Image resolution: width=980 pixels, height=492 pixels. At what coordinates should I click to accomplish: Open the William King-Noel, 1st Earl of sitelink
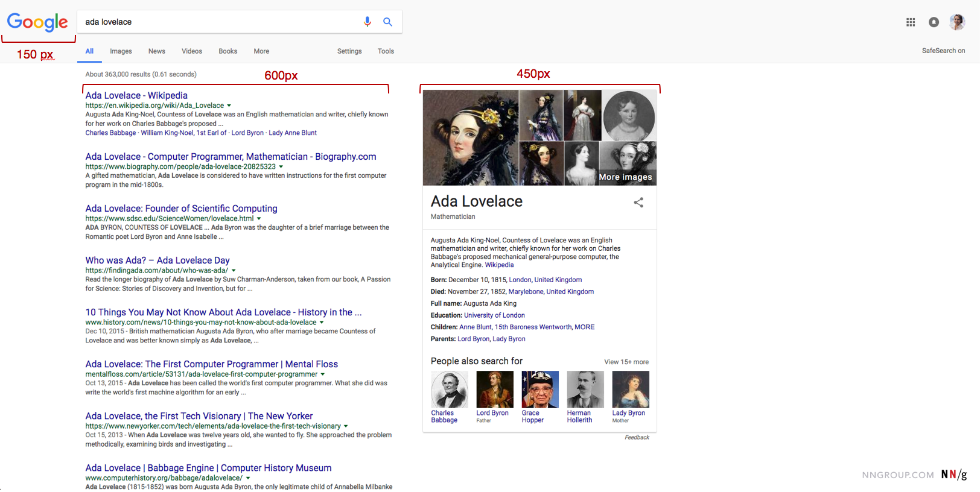[x=183, y=133]
